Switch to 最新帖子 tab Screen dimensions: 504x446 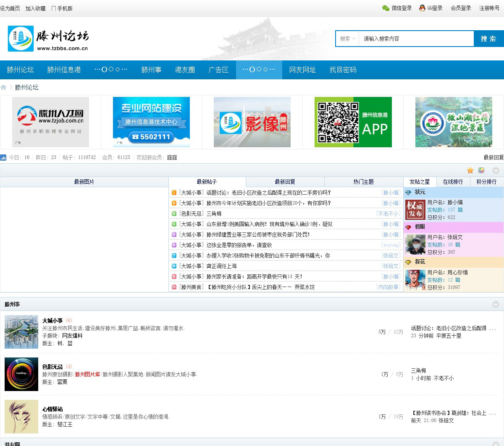207,182
